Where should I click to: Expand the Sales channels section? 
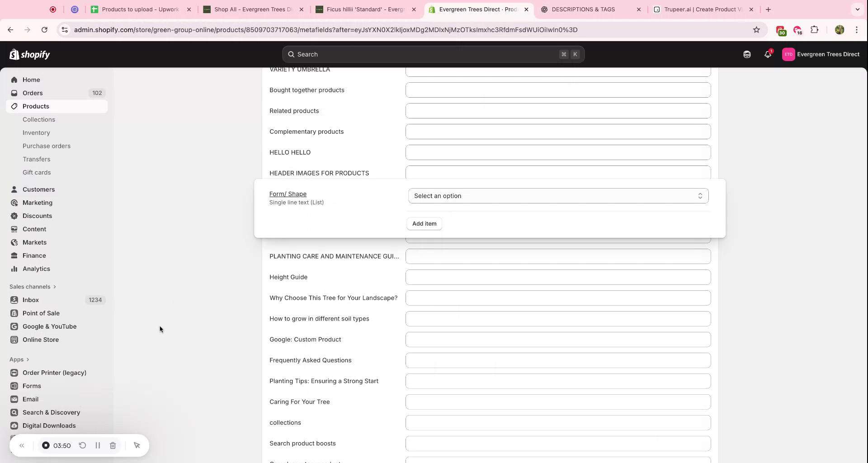(x=54, y=286)
